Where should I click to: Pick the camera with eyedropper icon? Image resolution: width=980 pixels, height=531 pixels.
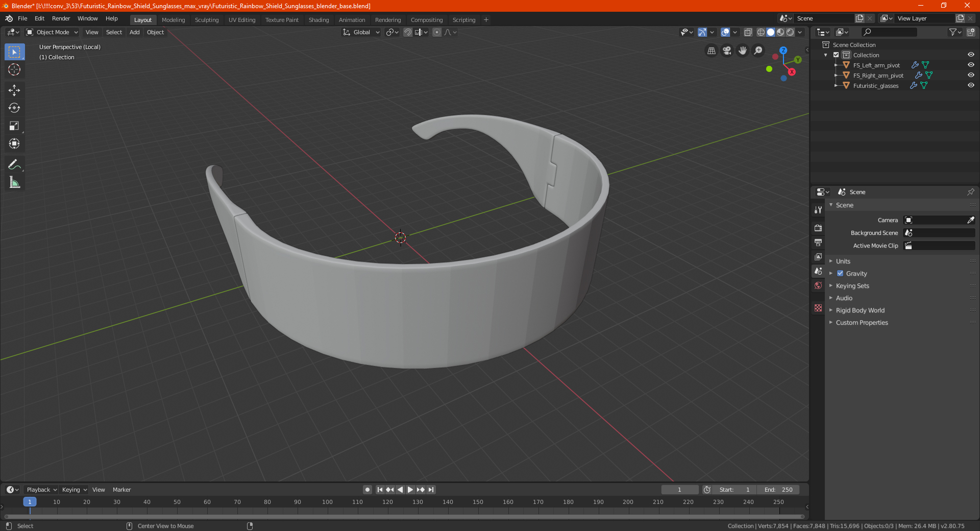[x=970, y=220]
